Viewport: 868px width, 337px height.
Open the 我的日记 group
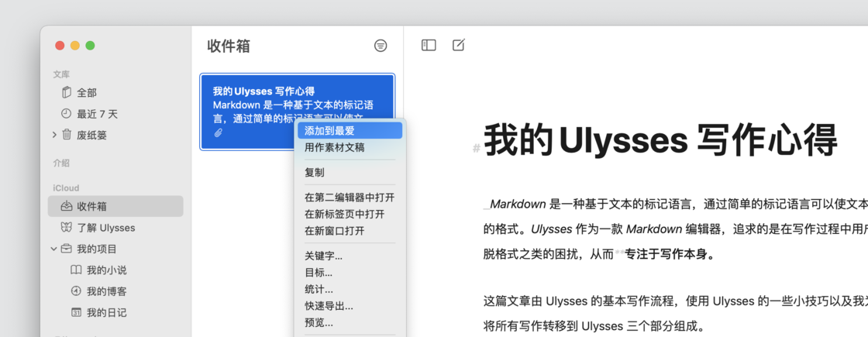pyautogui.click(x=115, y=313)
